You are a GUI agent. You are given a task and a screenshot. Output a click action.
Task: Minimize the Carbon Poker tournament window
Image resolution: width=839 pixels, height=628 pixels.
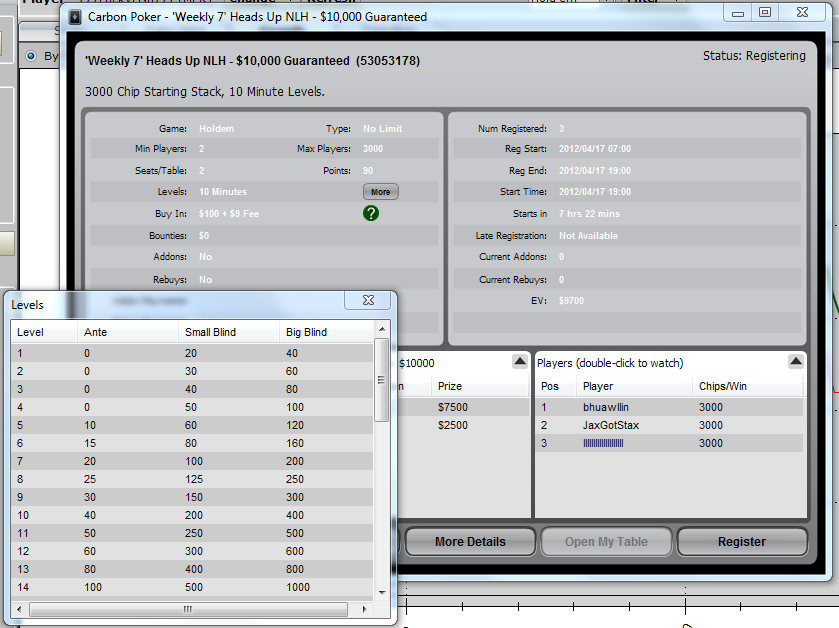click(738, 13)
